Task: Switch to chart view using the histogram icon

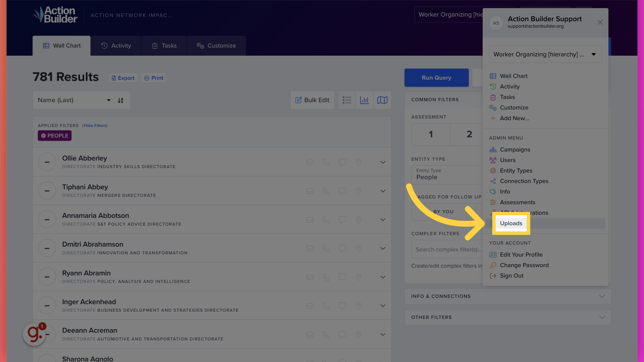Action: click(365, 100)
